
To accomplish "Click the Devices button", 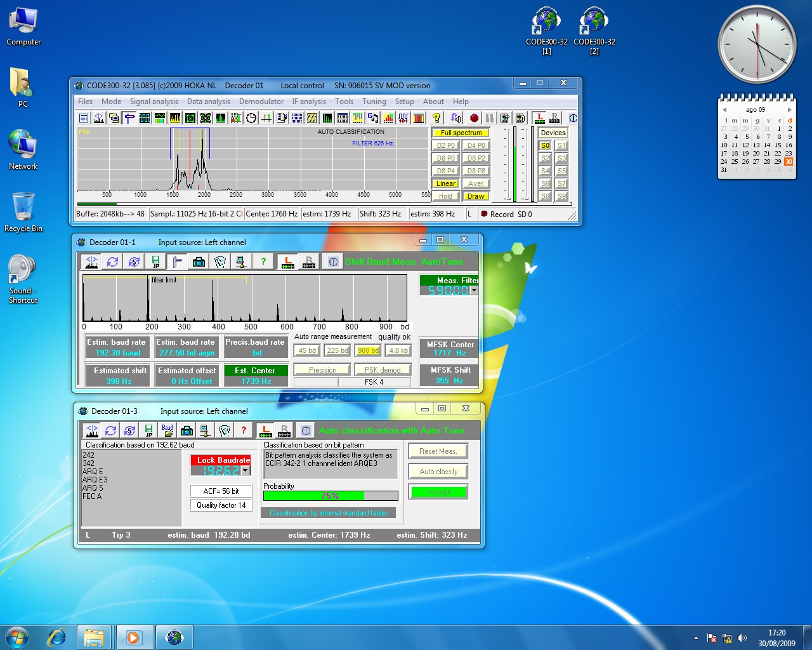I will tap(553, 133).
